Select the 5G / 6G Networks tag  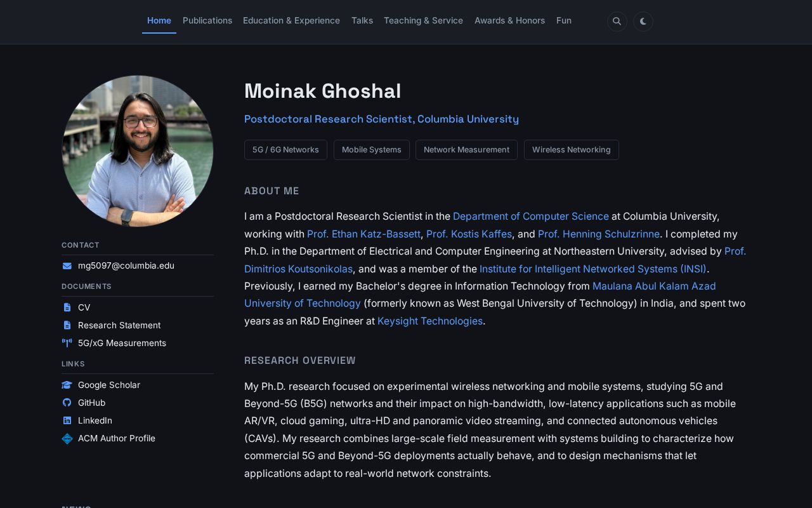pyautogui.click(x=285, y=150)
